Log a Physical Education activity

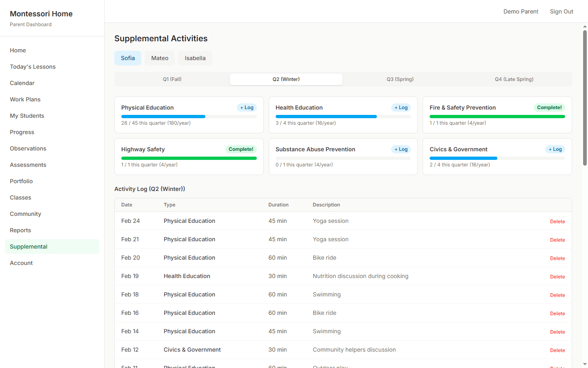pyautogui.click(x=247, y=107)
